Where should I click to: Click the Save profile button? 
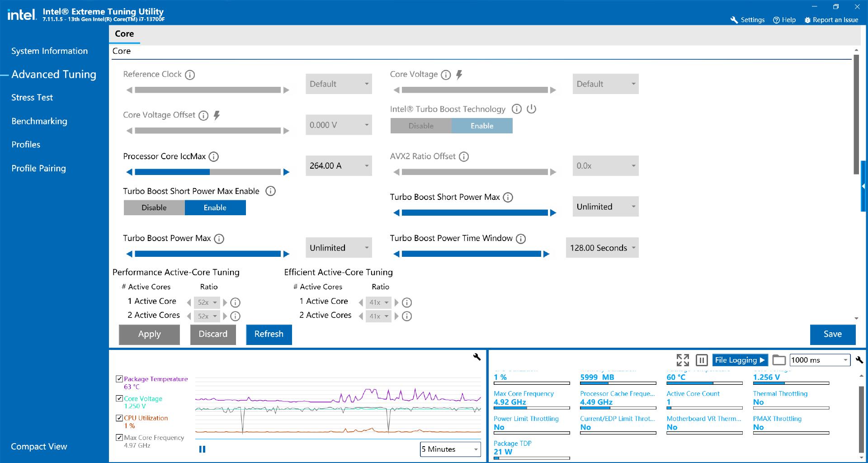832,334
